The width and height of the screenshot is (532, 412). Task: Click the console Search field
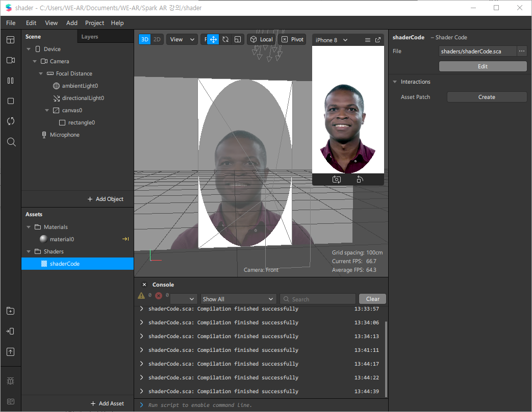pyautogui.click(x=318, y=299)
